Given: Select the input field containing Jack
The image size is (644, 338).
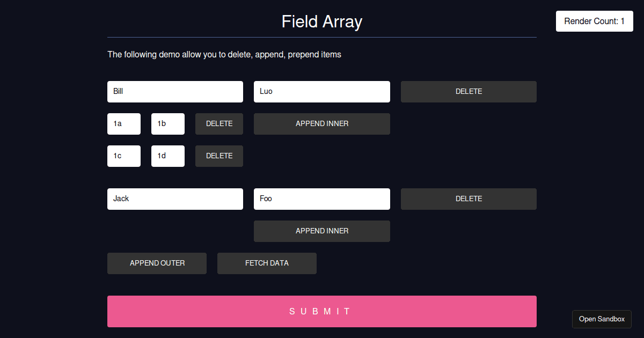Looking at the screenshot, I should click(x=175, y=199).
